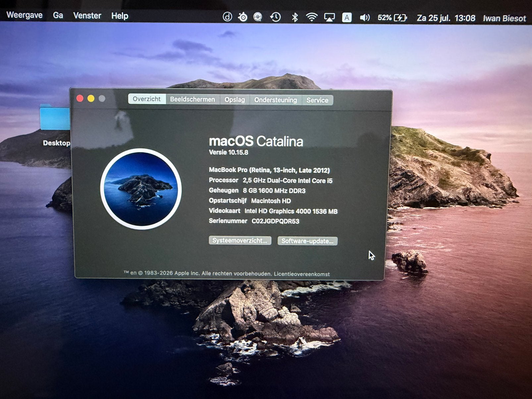Open the Iwan Biesot user menu
This screenshot has width=532, height=399.
coord(504,19)
